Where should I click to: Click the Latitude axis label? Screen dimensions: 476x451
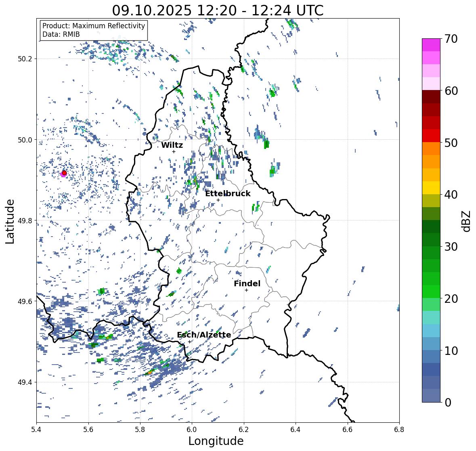(10, 221)
